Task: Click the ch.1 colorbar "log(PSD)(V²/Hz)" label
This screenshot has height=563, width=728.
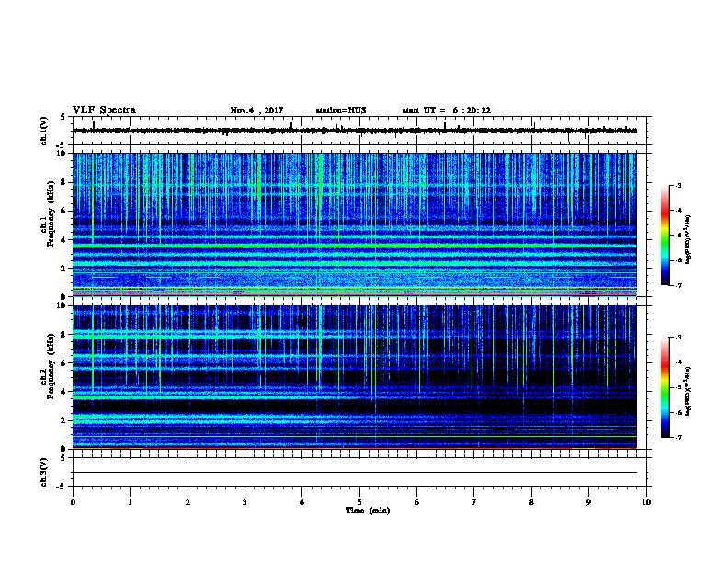Action: tap(688, 239)
